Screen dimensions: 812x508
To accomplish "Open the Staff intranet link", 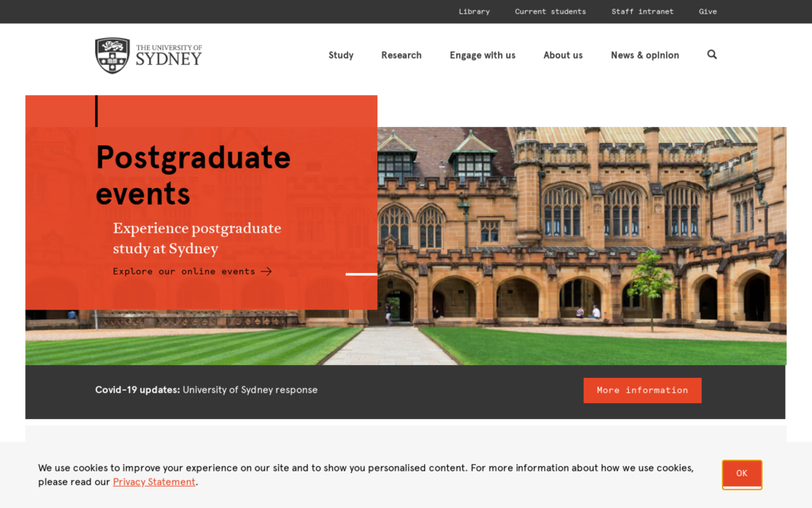I will click(642, 11).
